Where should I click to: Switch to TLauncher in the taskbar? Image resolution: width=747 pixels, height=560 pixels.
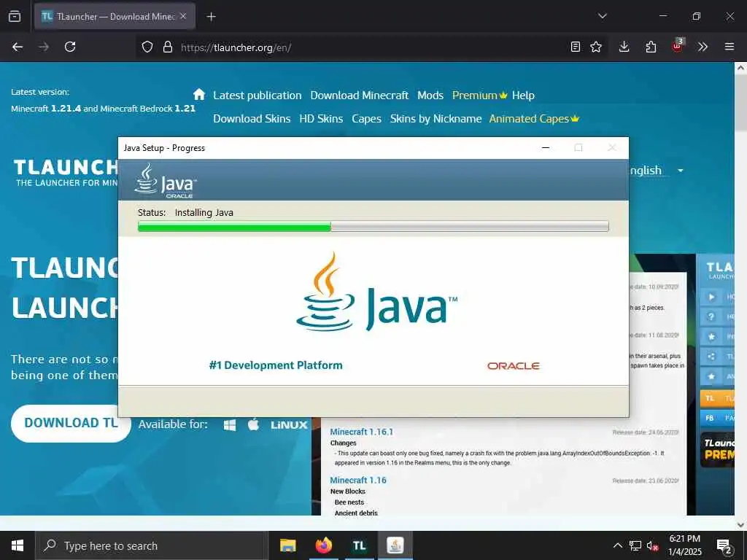[x=359, y=545]
